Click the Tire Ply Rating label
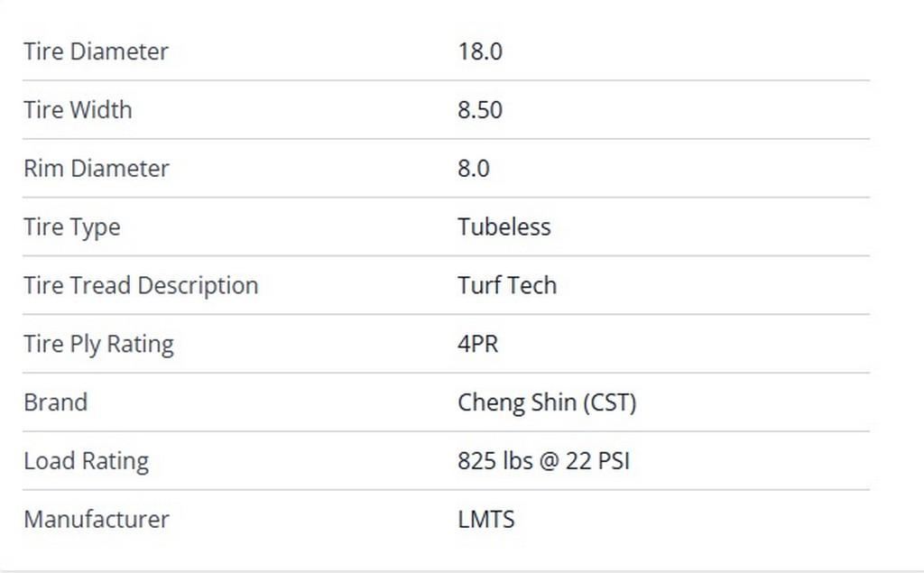The image size is (924, 573). (98, 345)
